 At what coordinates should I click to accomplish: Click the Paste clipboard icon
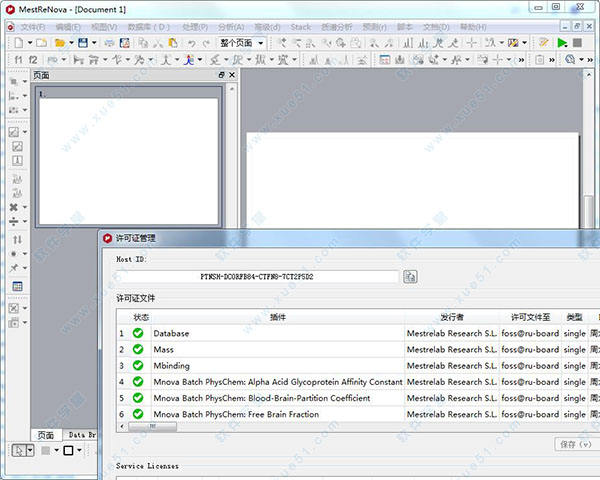[173, 43]
